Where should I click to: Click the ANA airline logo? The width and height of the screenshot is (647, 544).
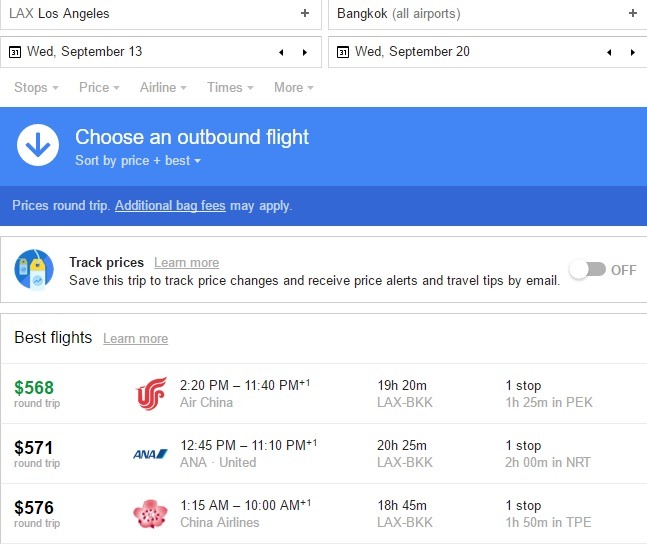(150, 454)
